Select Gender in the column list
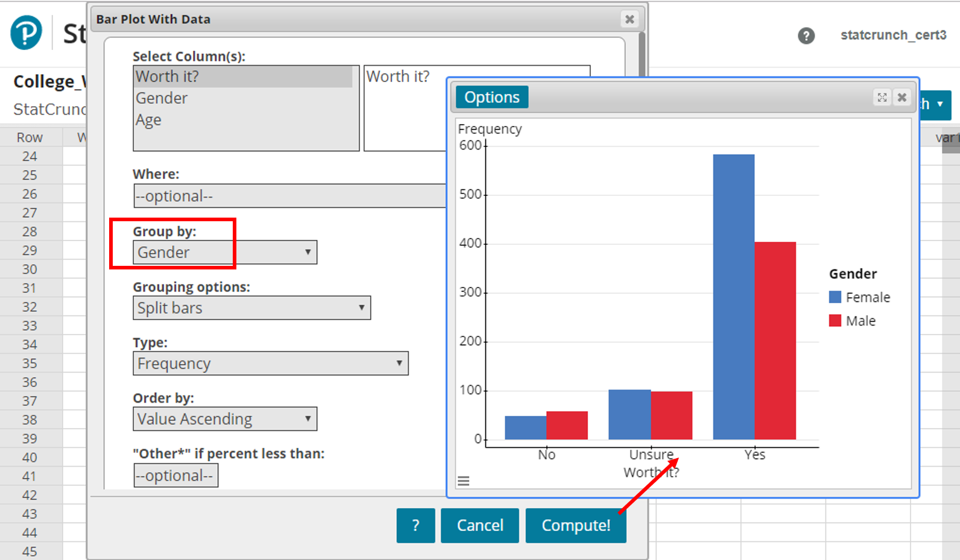The image size is (960, 560). click(162, 98)
